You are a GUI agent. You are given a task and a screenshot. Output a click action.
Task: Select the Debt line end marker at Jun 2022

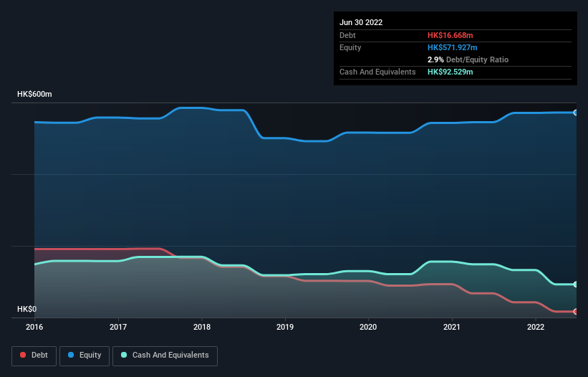tap(576, 311)
